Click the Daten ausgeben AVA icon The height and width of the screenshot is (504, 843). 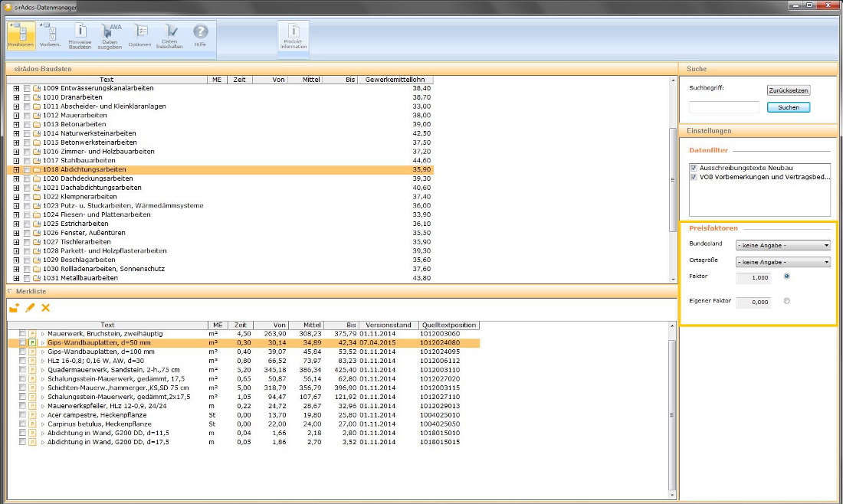coord(110,36)
